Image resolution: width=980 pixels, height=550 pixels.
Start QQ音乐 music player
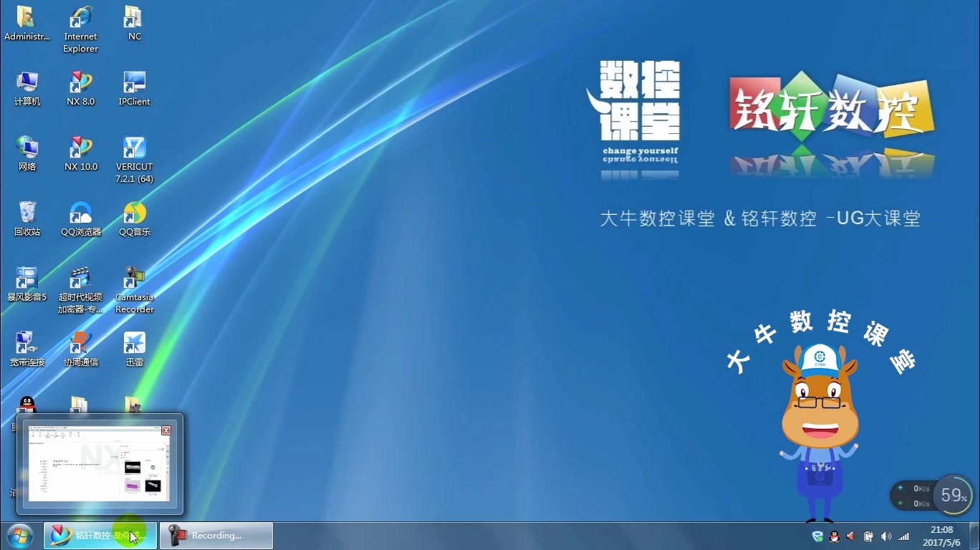133,213
